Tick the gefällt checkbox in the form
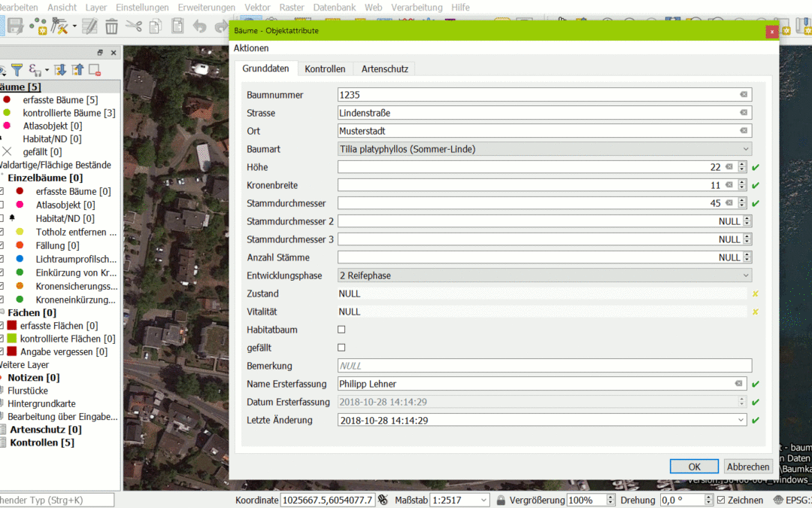The image size is (812, 508). (341, 348)
